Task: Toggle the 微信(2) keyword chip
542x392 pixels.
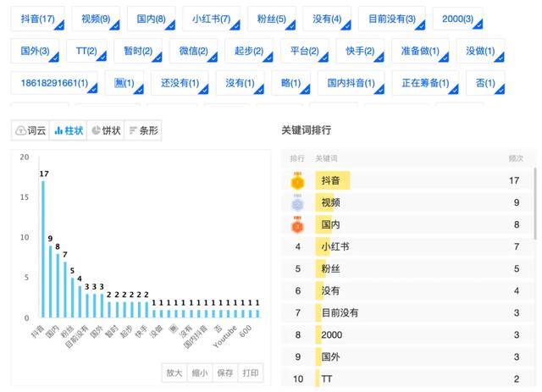Action: tap(193, 51)
